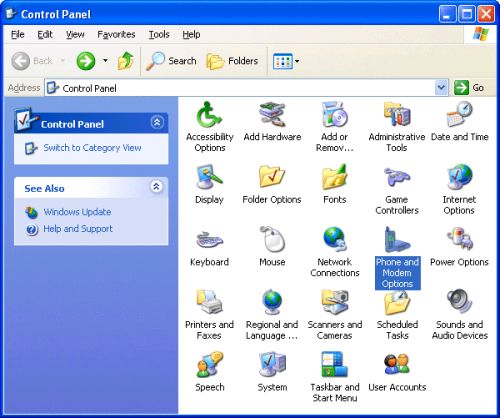
Task: Open the Favorites menu
Action: tap(116, 34)
